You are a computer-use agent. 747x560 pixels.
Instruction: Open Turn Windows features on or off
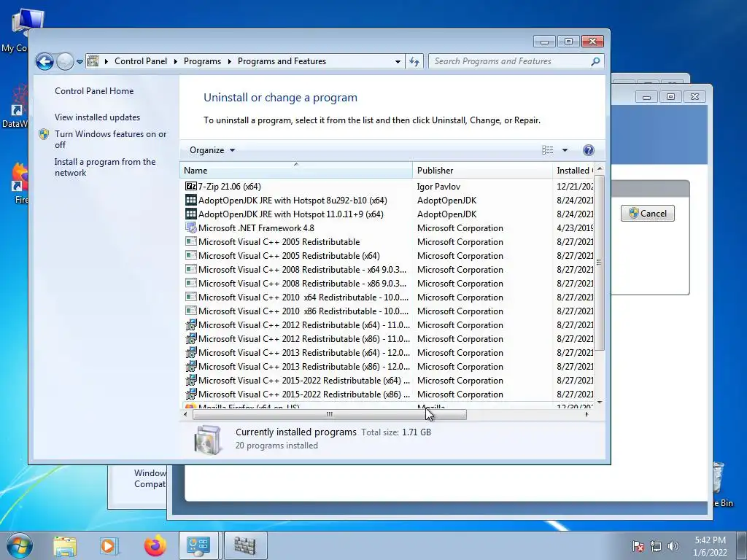pos(111,139)
